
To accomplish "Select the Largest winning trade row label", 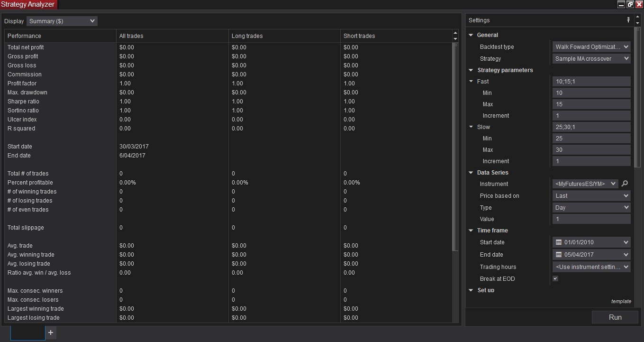I will [36, 309].
